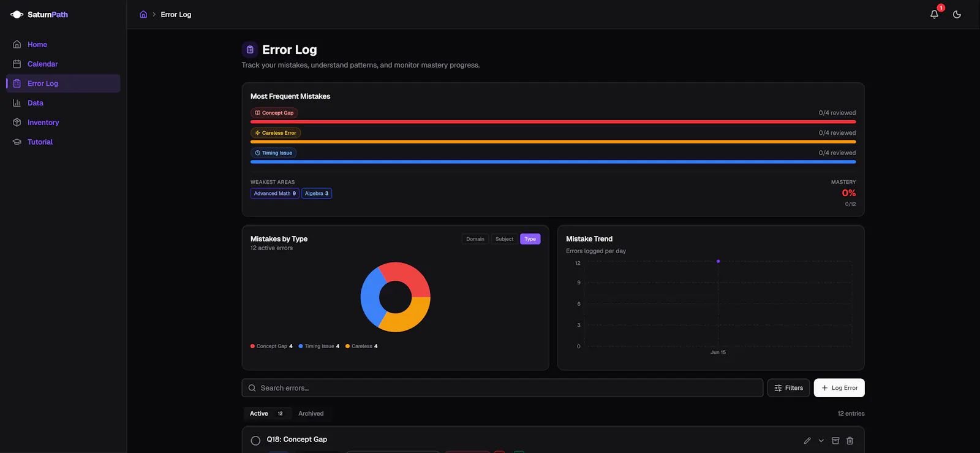Open the notifications bell
The image size is (980, 453).
coord(934,14)
